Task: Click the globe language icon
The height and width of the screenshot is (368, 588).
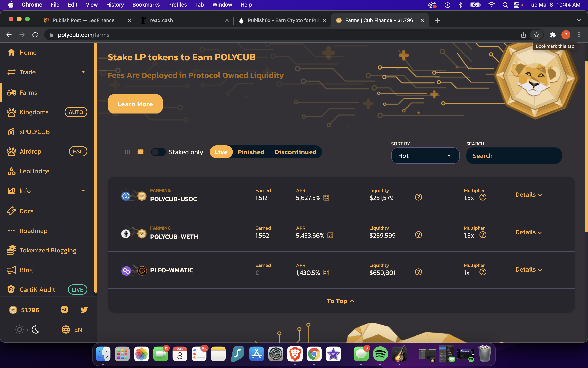Action: 66,330
